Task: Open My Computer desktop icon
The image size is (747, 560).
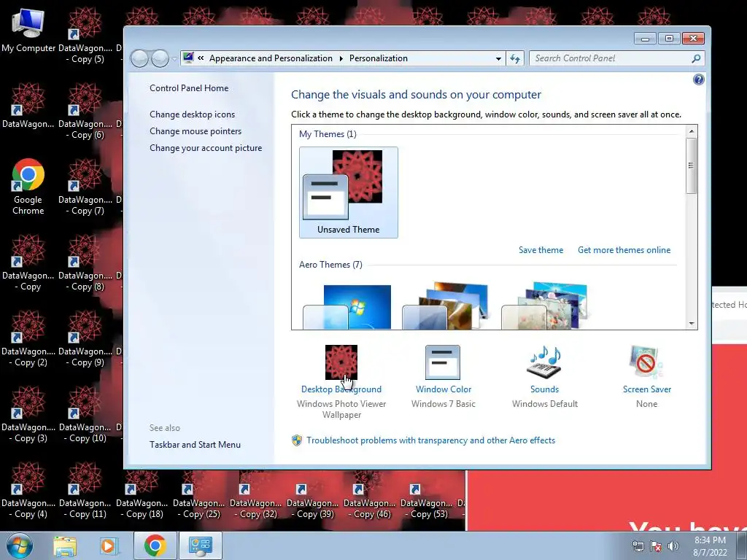Action: point(28,31)
